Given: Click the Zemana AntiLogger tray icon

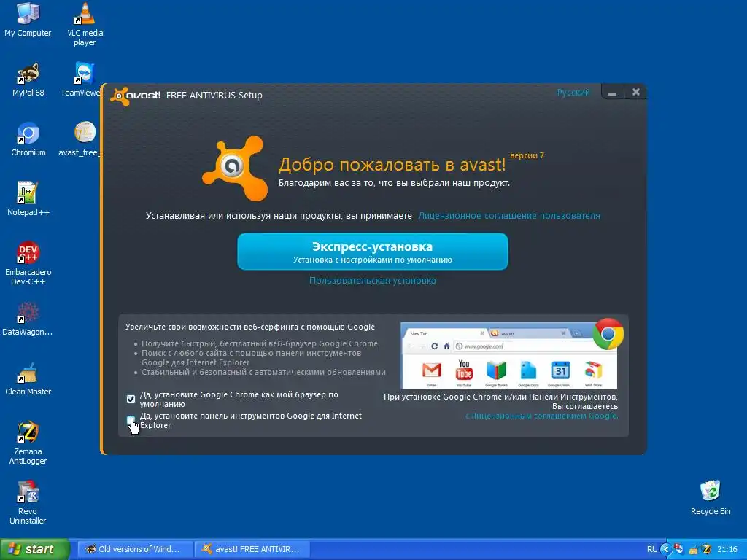Looking at the screenshot, I should (706, 549).
